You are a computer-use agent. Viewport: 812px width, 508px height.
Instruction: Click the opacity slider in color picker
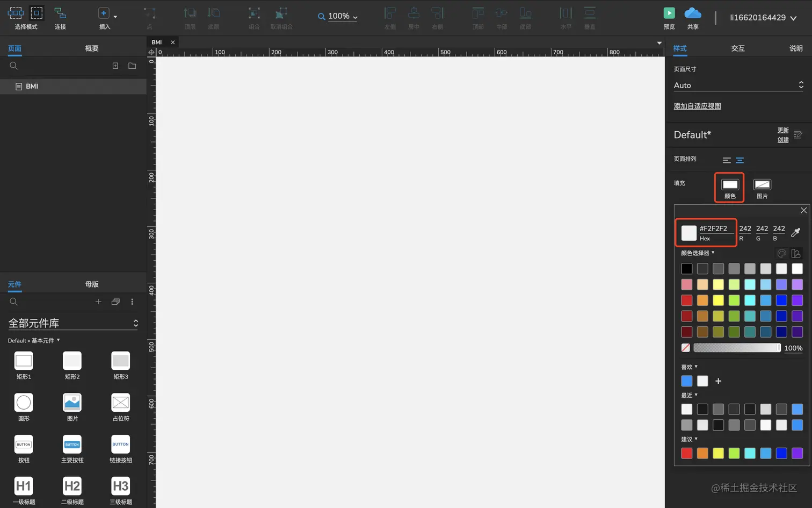pyautogui.click(x=737, y=348)
